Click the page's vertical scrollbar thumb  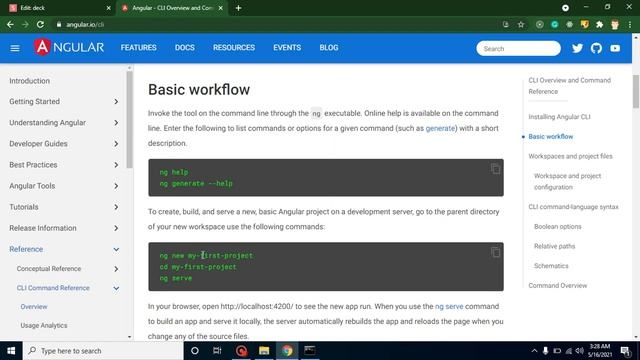[636, 91]
